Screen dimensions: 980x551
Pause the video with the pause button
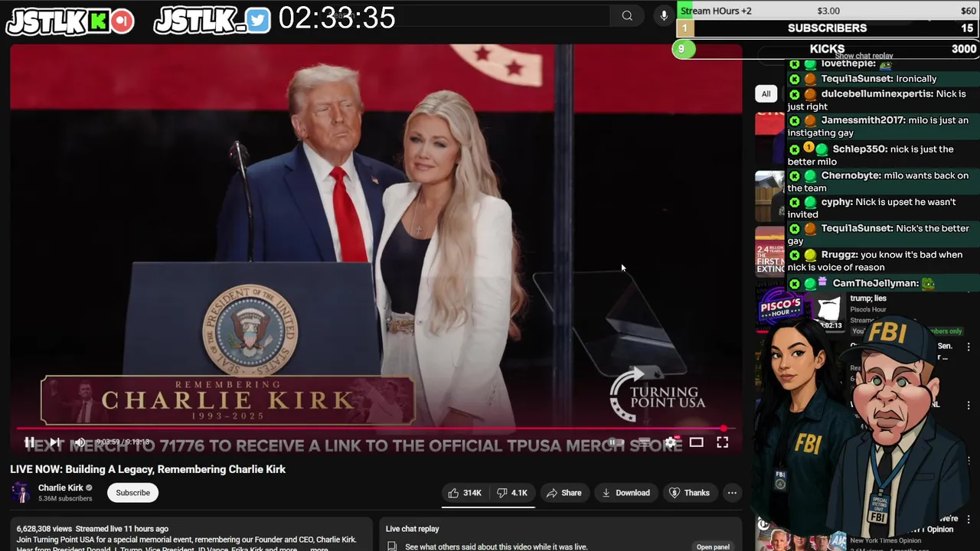(x=29, y=442)
